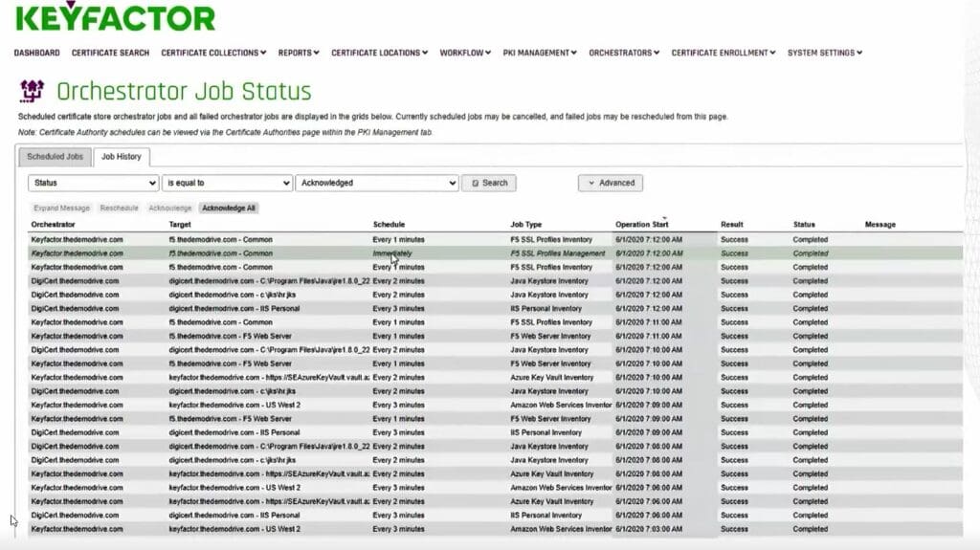Open the Dashboard menu item

37,54
